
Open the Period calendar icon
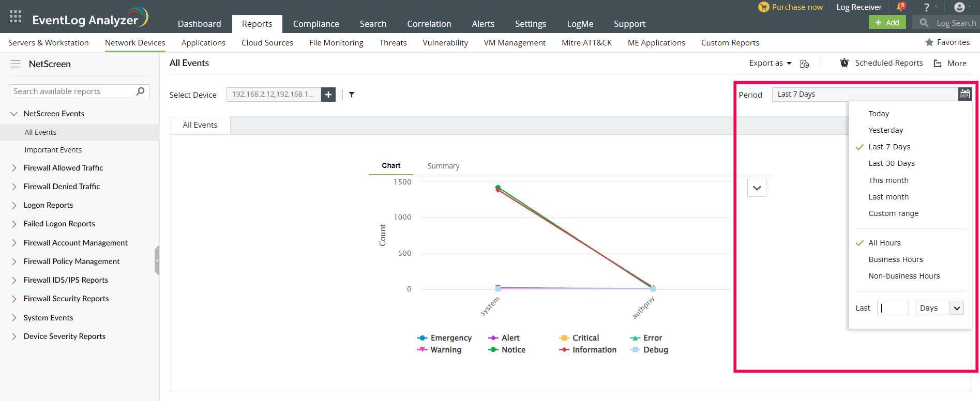965,94
